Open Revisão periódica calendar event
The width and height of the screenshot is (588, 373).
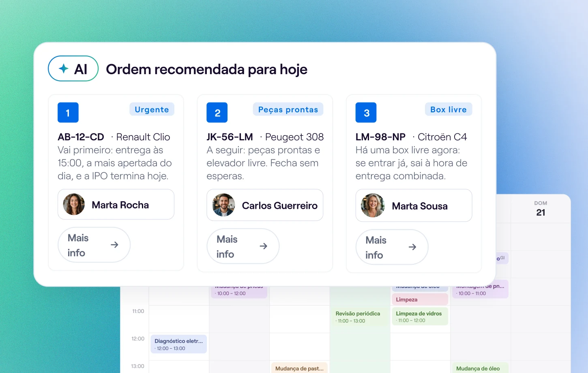pos(359,317)
